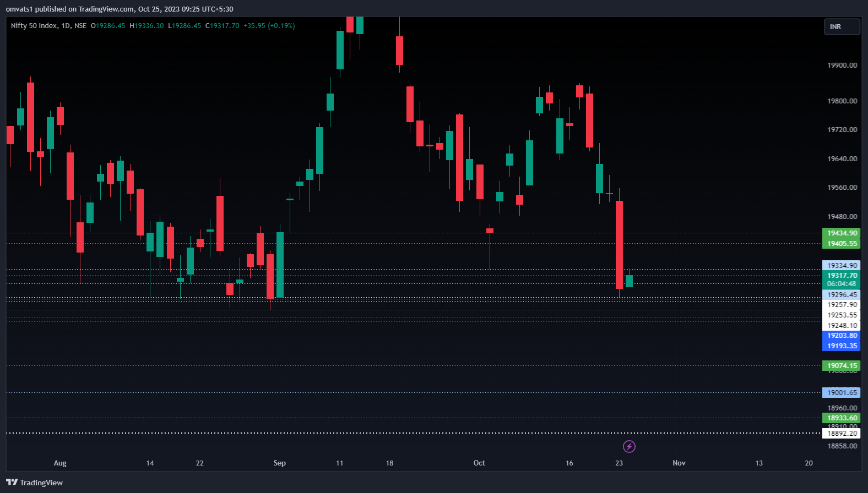Screen dimensions: 868x493
Task: Click the Oct label on time axis
Action: point(479,463)
